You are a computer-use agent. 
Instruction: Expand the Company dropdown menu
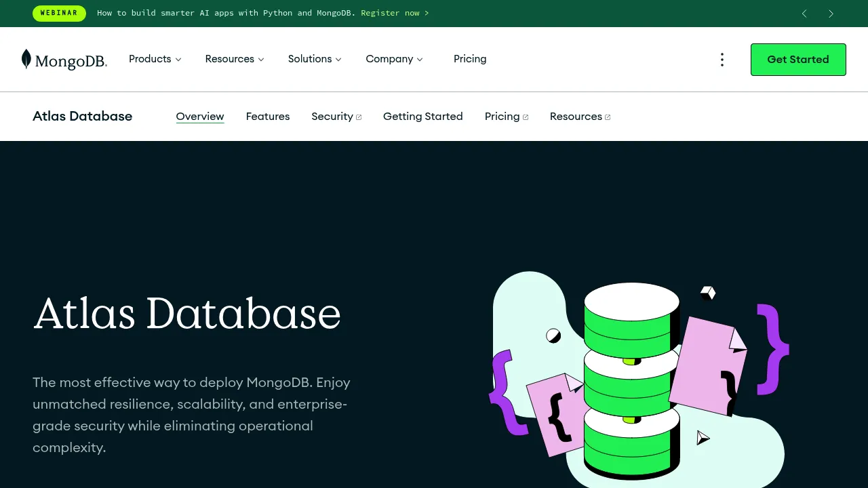pos(394,59)
